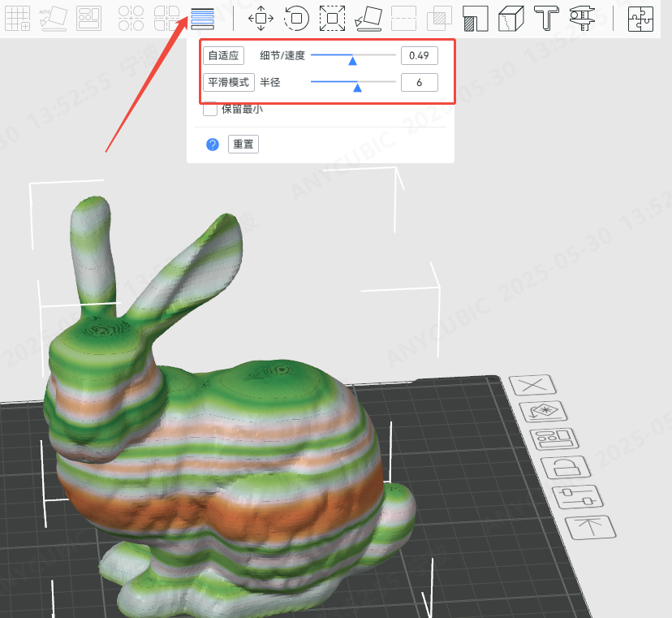Remove the plate with the X icon

tap(532, 385)
